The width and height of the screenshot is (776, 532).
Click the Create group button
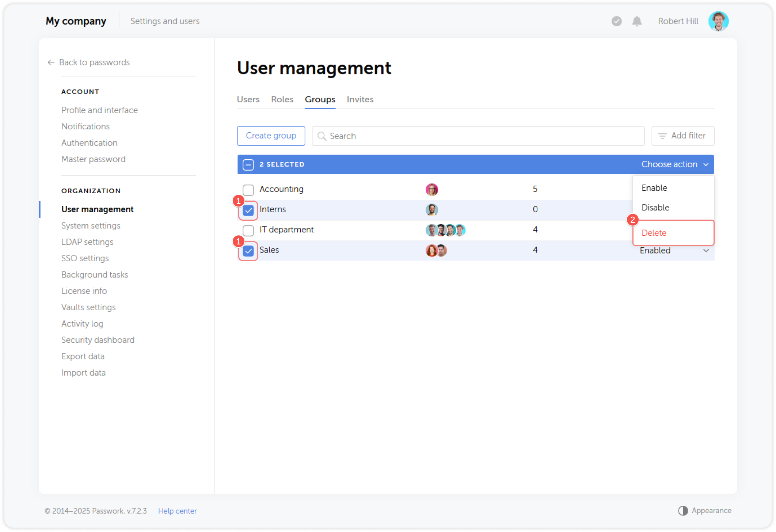pyautogui.click(x=271, y=136)
